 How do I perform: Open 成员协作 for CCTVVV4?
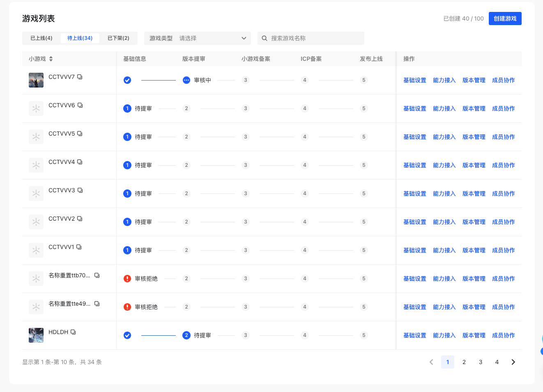click(503, 165)
